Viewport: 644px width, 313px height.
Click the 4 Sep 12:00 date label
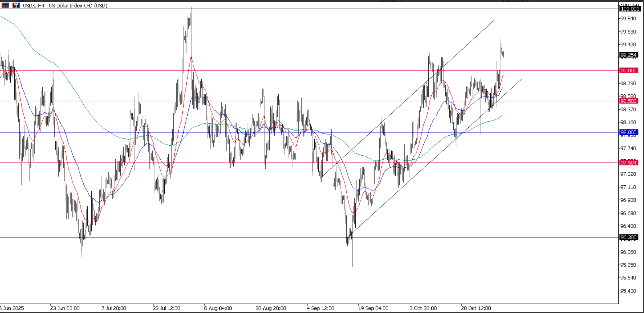coord(320,308)
